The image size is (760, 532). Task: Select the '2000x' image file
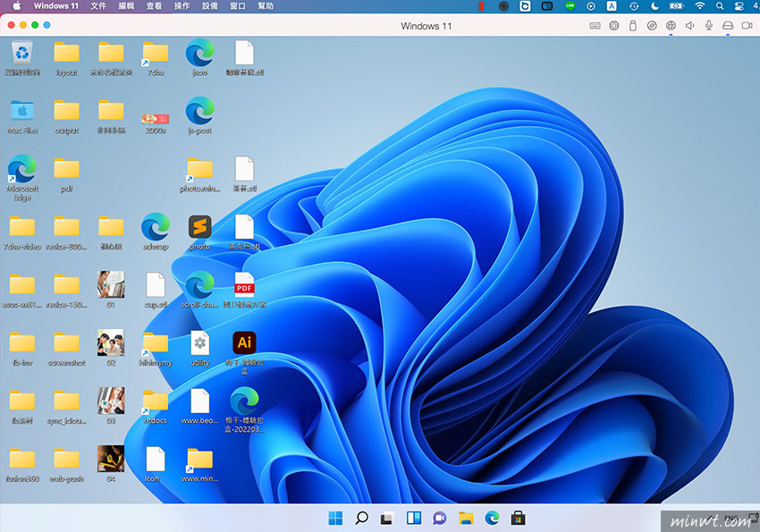(x=155, y=119)
